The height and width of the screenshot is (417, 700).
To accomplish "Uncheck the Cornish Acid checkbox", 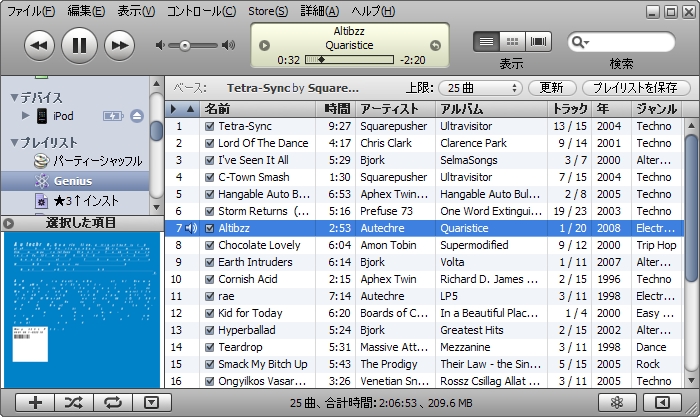I will 209,279.
